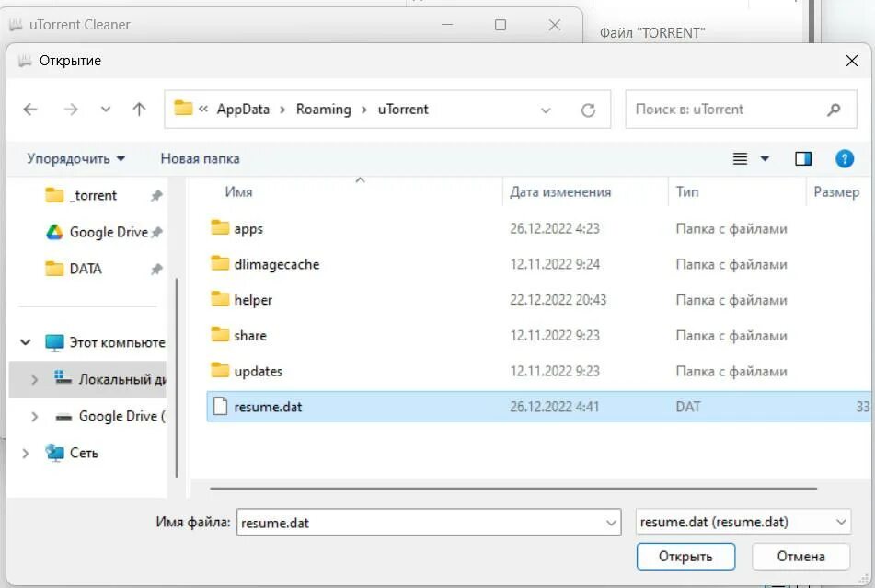Click the folder icon in address bar
Screen dimensions: 875x588
[x=184, y=108]
